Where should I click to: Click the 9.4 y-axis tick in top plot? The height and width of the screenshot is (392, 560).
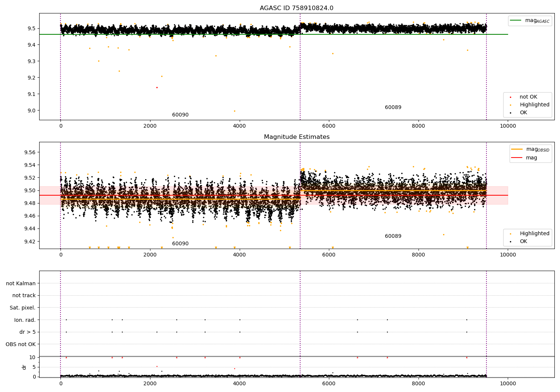31,45
